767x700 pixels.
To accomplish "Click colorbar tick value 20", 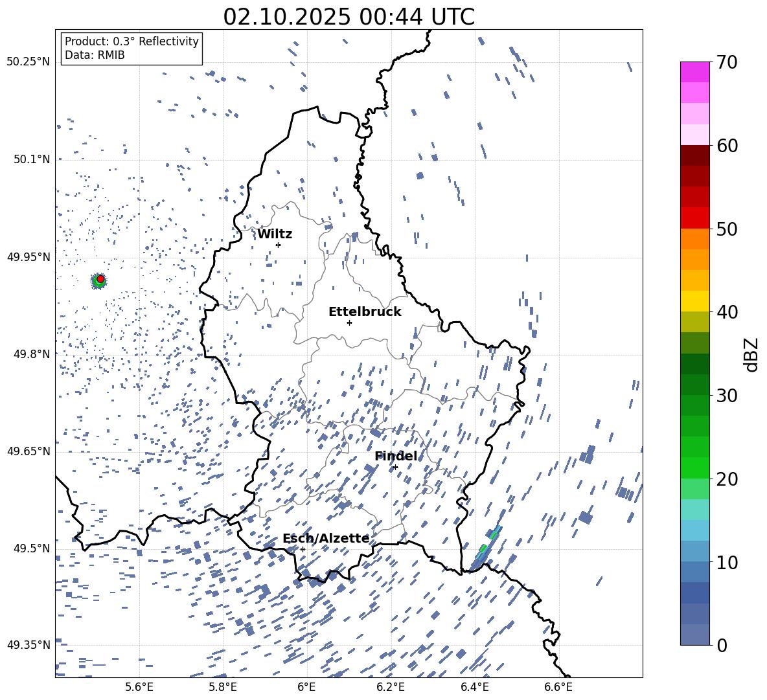I will pos(727,479).
